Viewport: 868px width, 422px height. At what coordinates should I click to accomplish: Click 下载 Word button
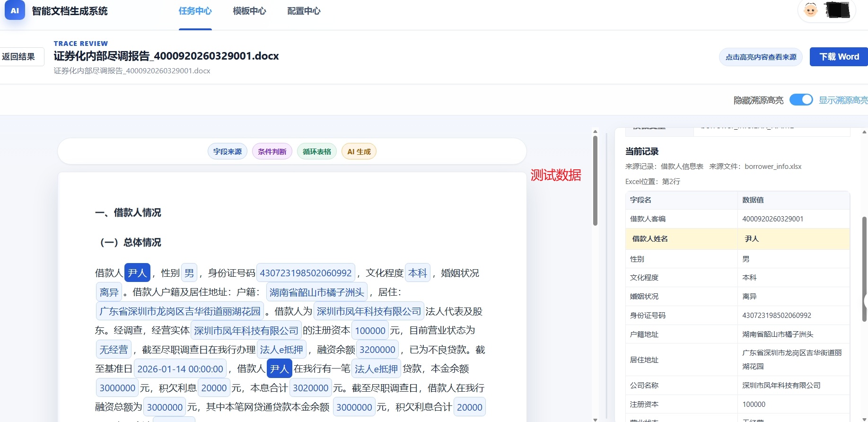[839, 57]
